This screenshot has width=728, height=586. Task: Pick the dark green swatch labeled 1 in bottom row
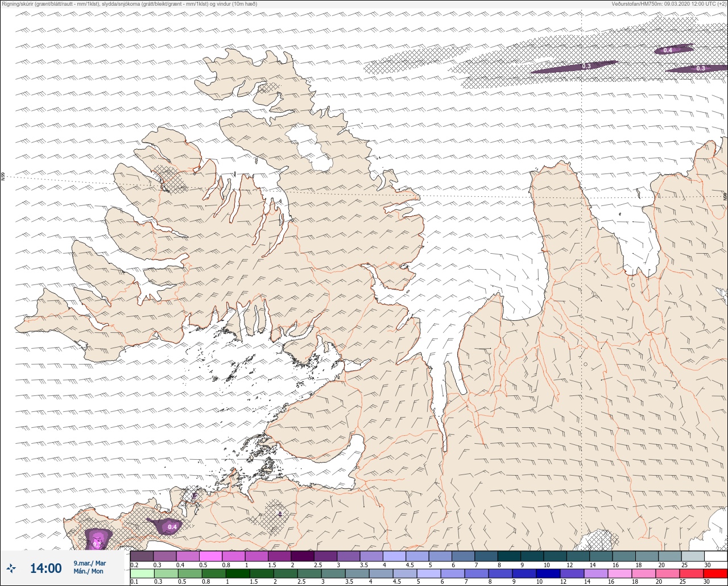click(x=237, y=573)
